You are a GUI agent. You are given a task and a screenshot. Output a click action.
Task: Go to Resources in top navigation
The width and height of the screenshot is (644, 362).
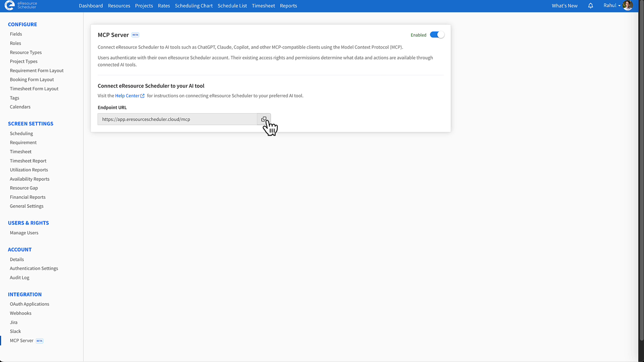click(119, 6)
